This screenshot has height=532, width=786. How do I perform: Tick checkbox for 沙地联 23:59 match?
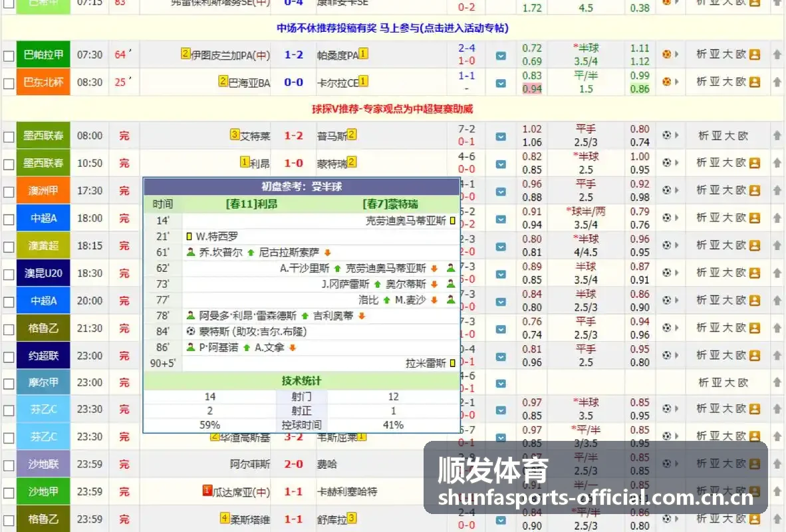[x=9, y=465]
